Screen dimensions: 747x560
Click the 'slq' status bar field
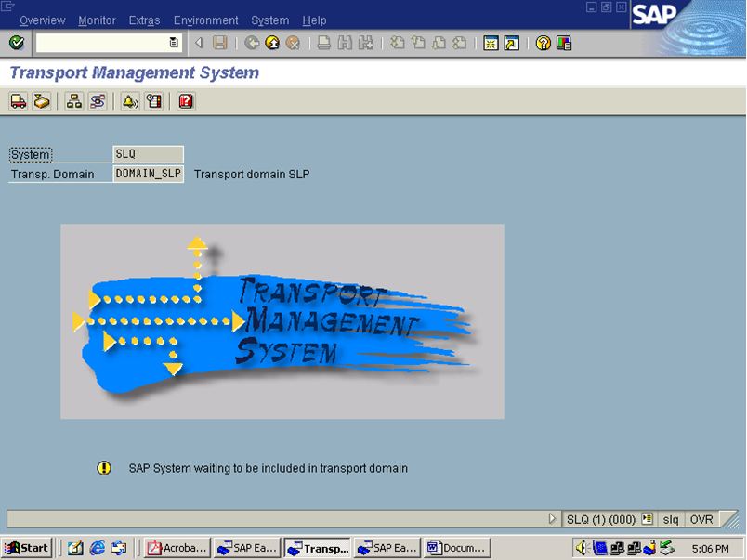tap(670, 519)
